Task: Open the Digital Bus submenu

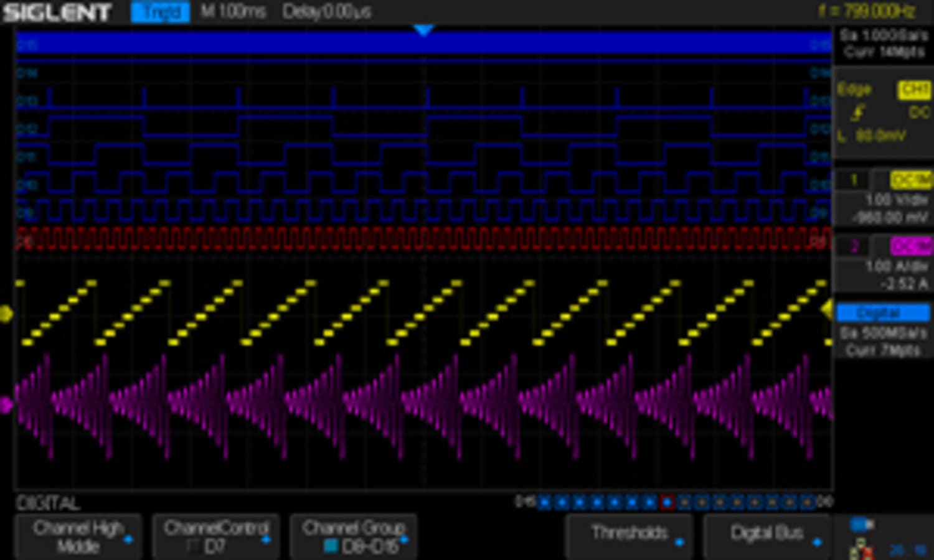Action: [x=767, y=533]
